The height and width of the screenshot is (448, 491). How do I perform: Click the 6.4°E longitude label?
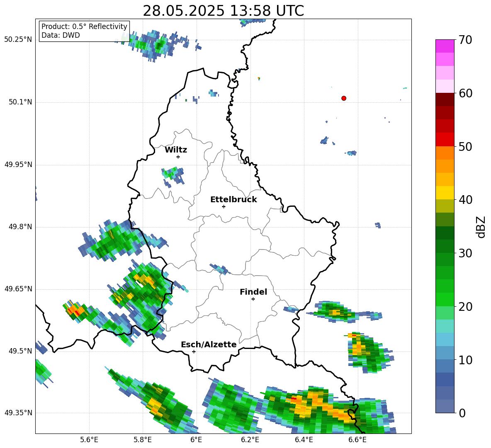[304, 440]
